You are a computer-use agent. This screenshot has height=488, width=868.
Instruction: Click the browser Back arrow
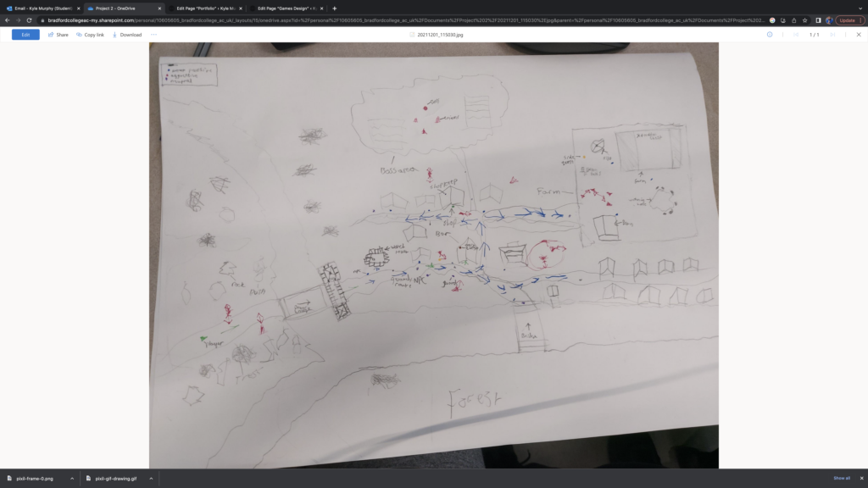click(x=7, y=20)
